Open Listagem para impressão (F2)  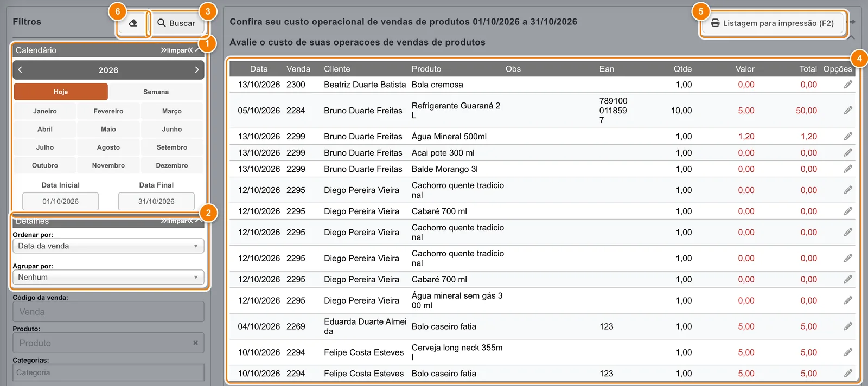tap(773, 23)
